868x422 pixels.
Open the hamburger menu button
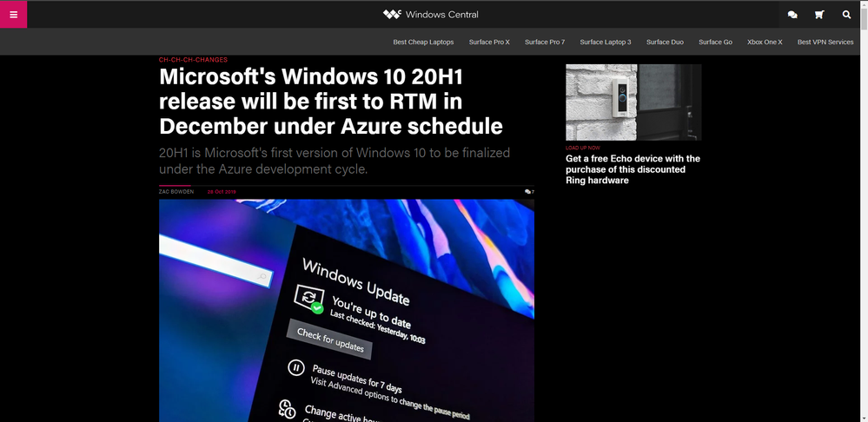click(13, 15)
